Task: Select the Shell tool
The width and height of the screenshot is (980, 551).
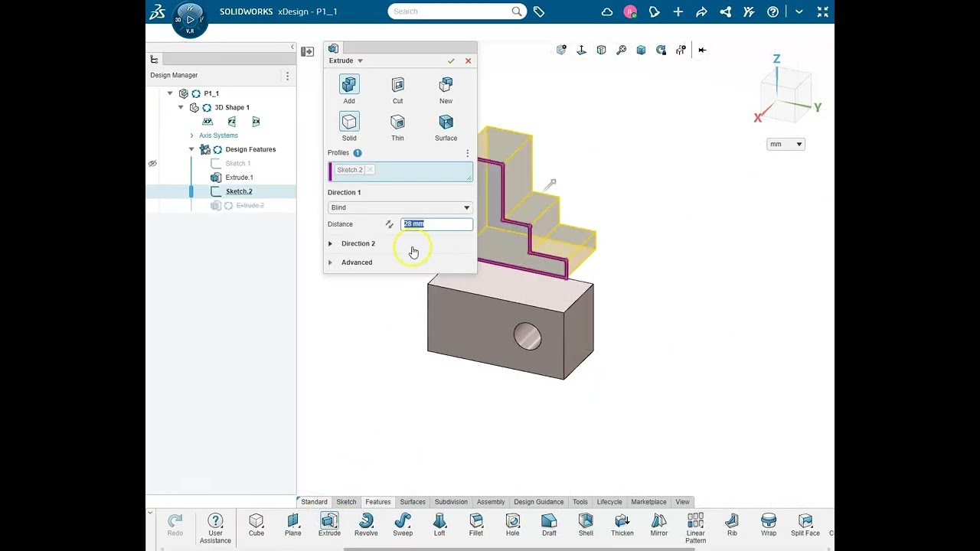Action: click(586, 525)
